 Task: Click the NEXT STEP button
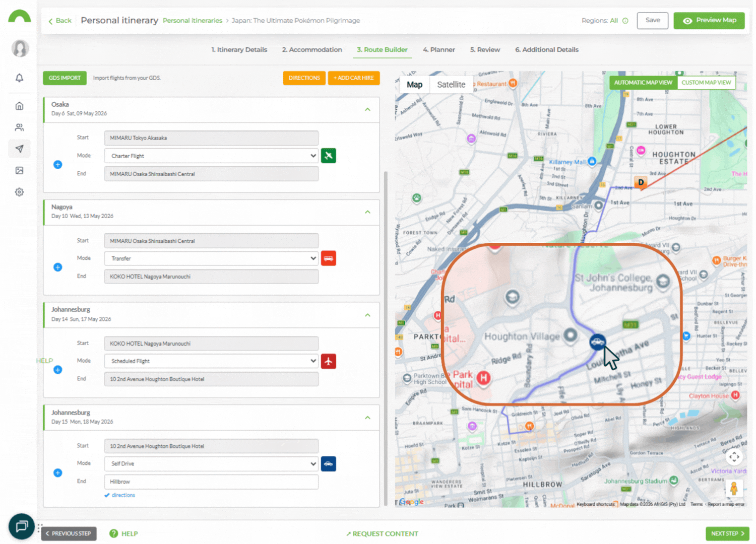pyautogui.click(x=727, y=533)
